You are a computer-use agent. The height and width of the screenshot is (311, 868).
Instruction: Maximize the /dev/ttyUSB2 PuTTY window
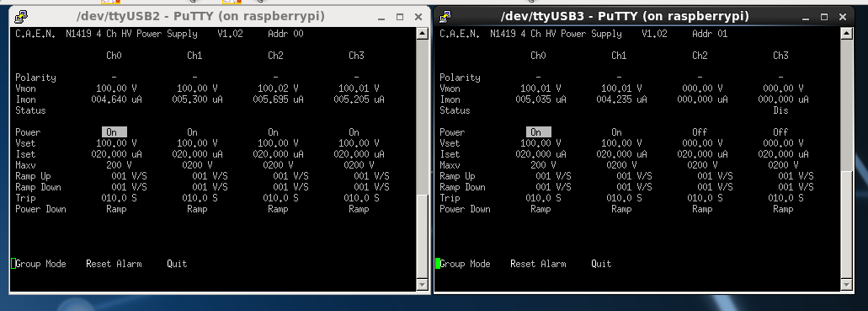tap(400, 17)
